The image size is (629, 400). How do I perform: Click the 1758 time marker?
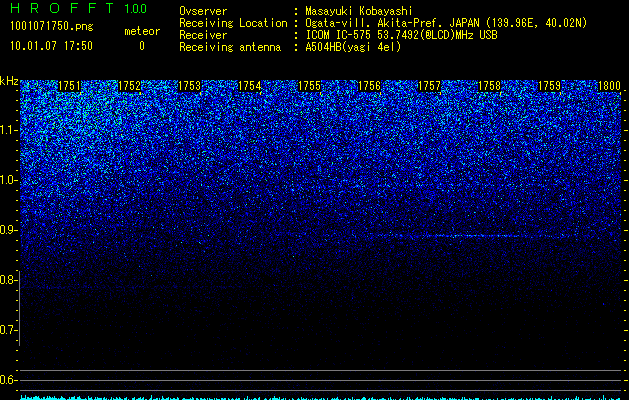[489, 86]
